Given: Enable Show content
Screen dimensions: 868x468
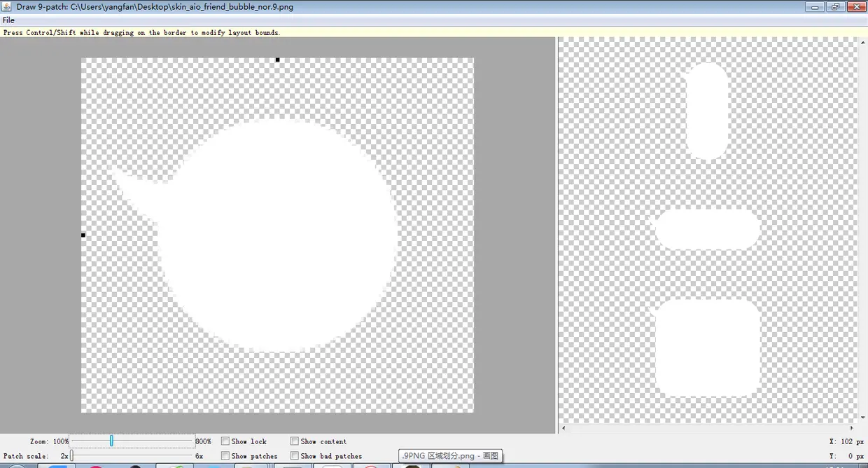Looking at the screenshot, I should coord(295,441).
